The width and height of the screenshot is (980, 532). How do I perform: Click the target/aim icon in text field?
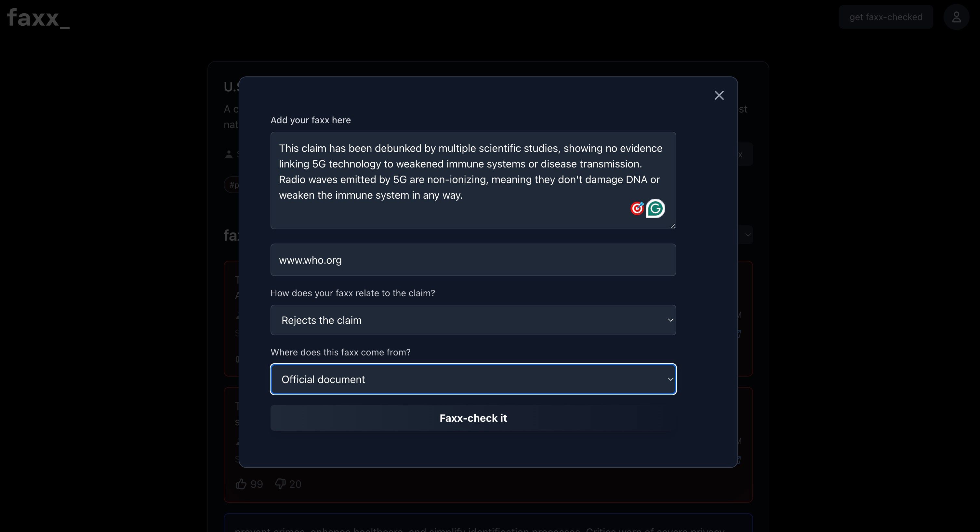636,208
